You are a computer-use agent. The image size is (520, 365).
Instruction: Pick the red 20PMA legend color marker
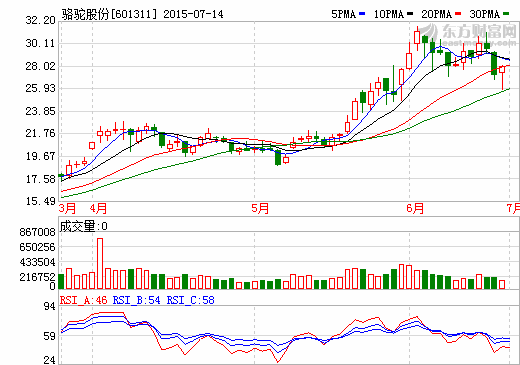point(458,14)
